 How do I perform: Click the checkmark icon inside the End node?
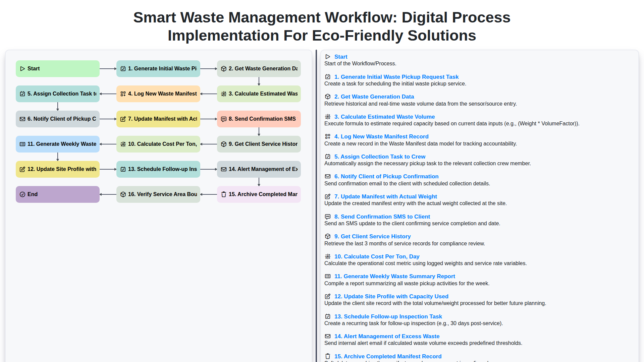point(23,194)
